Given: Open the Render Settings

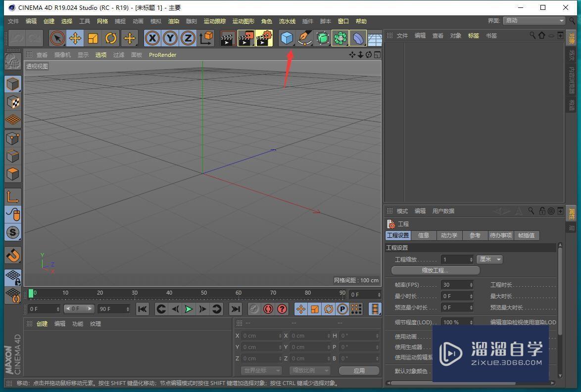Looking at the screenshot, I should pyautogui.click(x=264, y=38).
